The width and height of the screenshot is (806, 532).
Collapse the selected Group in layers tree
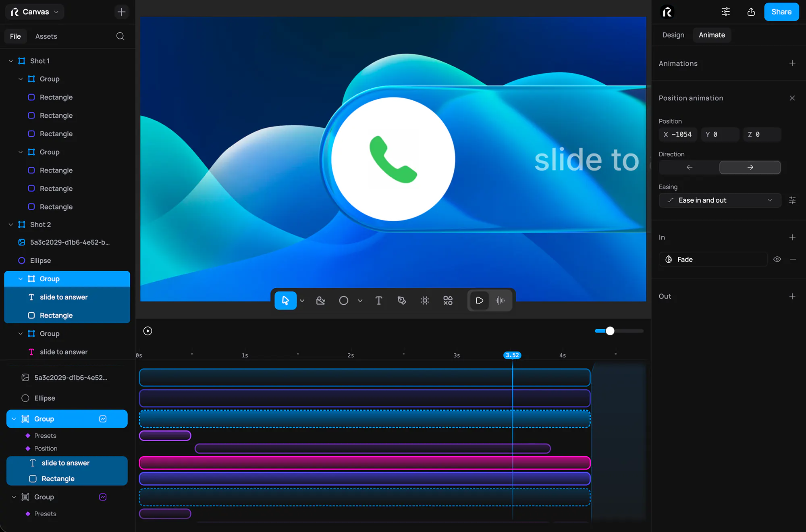coord(21,279)
